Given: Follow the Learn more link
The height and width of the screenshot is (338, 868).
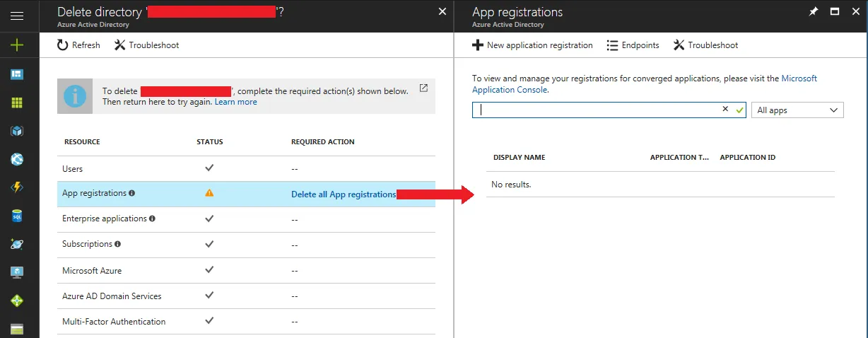Looking at the screenshot, I should click(x=236, y=102).
